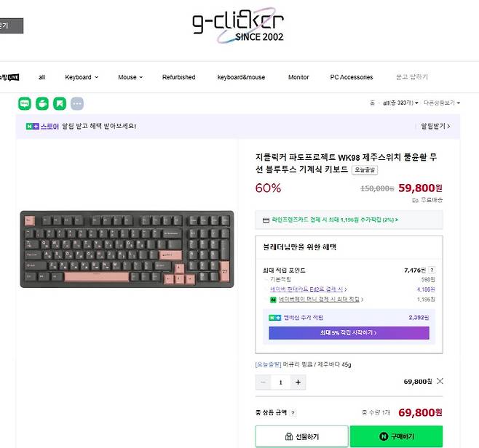Open the Refurbished menu item
479x448 pixels.
[x=178, y=77]
